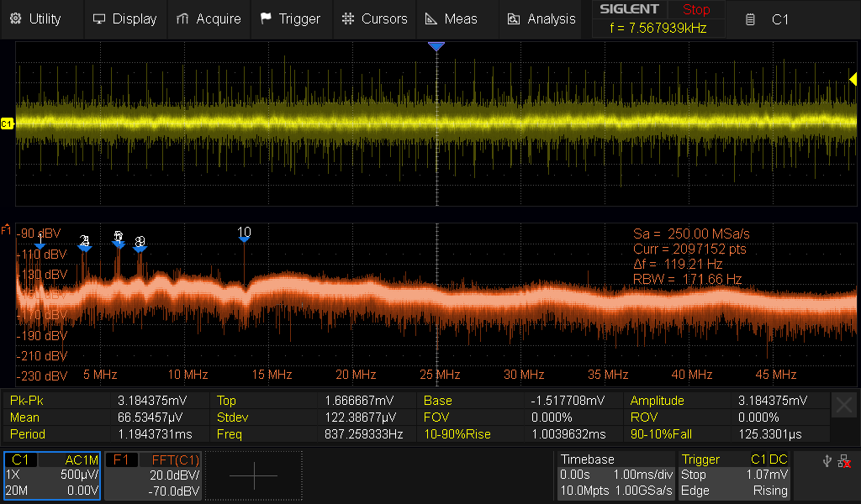The image size is (861, 504).
Task: Click the C1 channel offset marker
Action: point(7,124)
